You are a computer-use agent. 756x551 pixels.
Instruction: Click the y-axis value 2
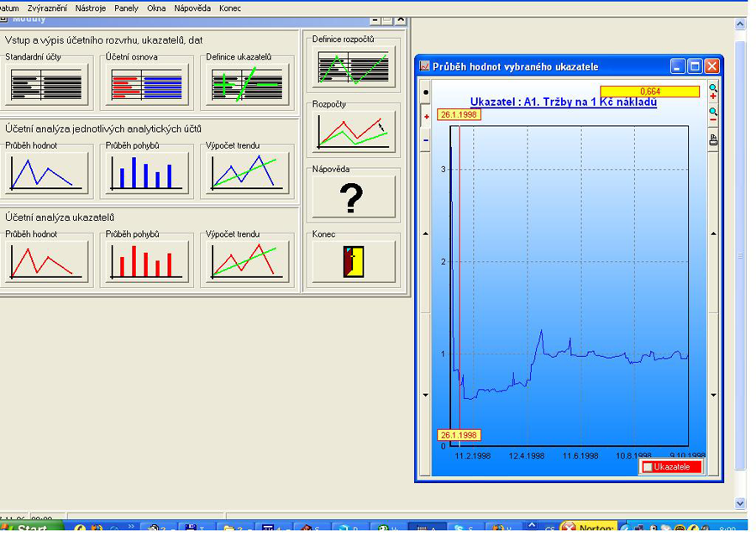(x=444, y=262)
